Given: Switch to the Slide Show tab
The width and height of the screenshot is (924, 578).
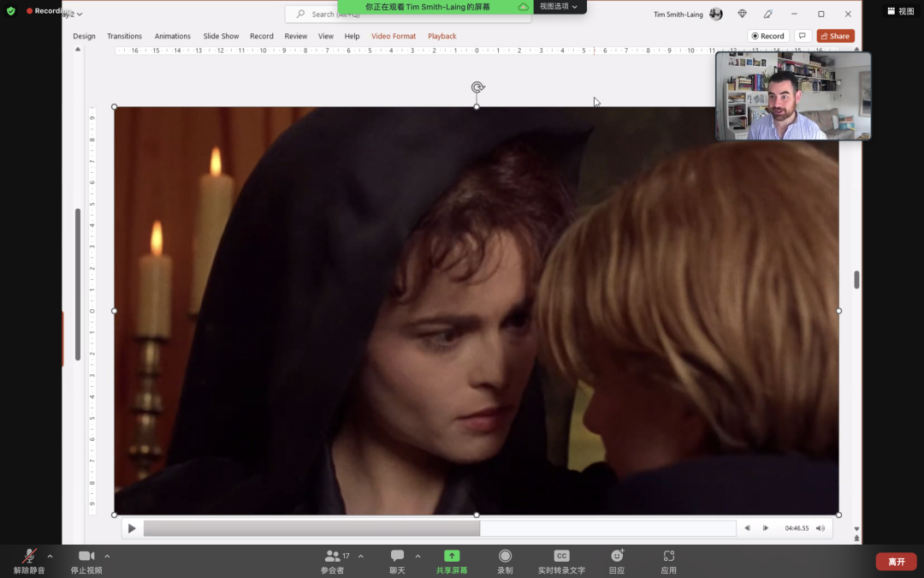Looking at the screenshot, I should point(221,36).
